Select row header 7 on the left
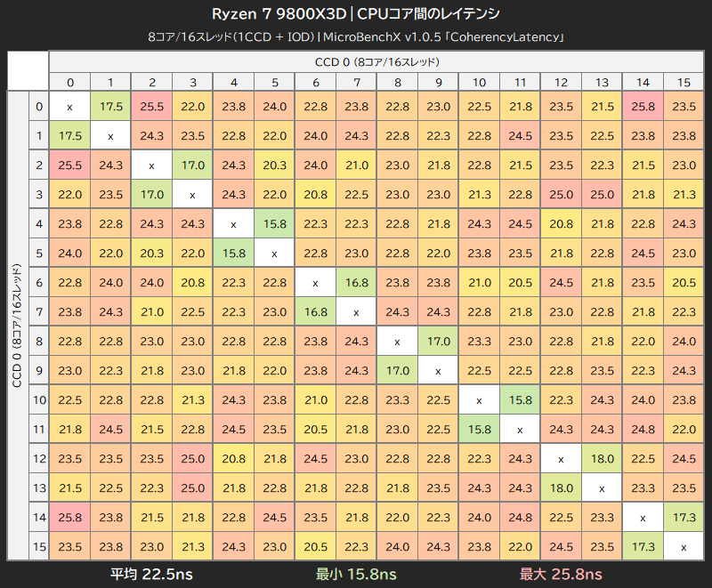This screenshot has height=588, width=712. coord(39,311)
